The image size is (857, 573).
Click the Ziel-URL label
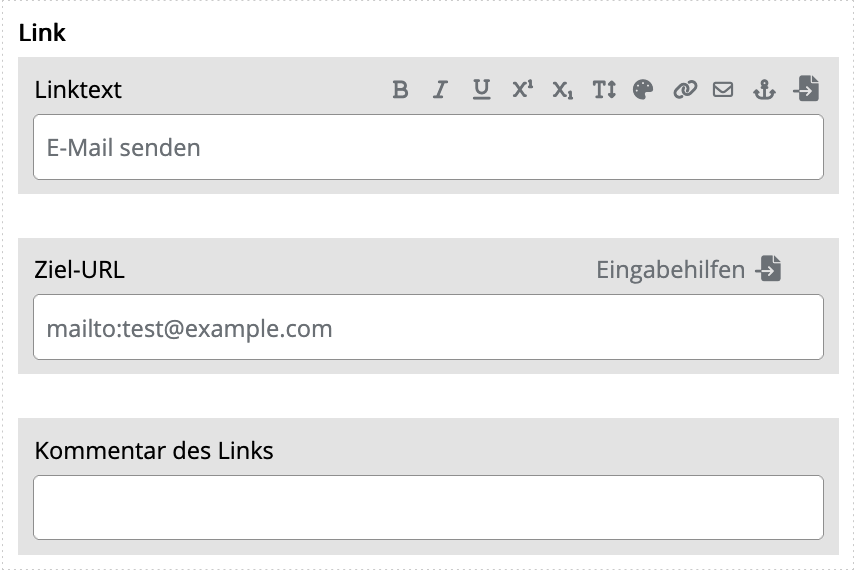[80, 270]
